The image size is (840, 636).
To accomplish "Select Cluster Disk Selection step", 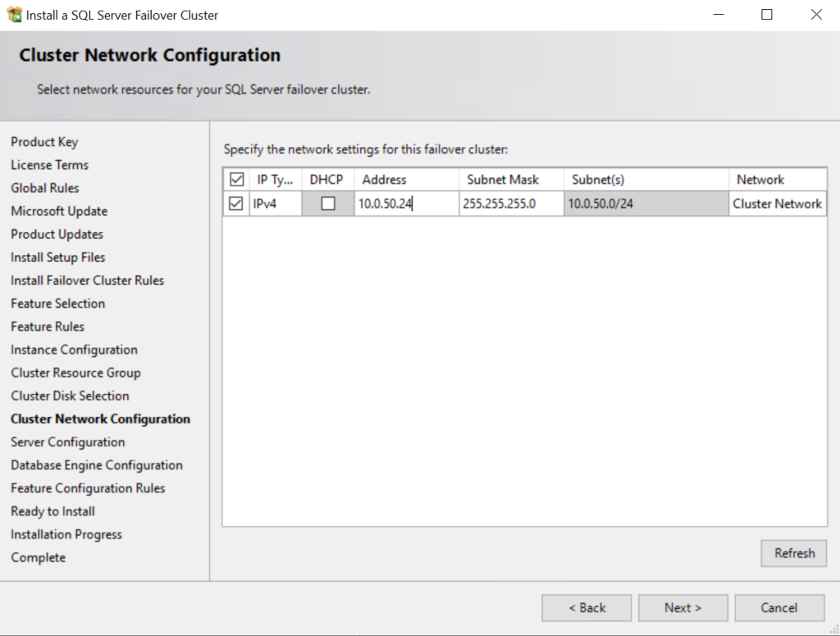I will [70, 396].
